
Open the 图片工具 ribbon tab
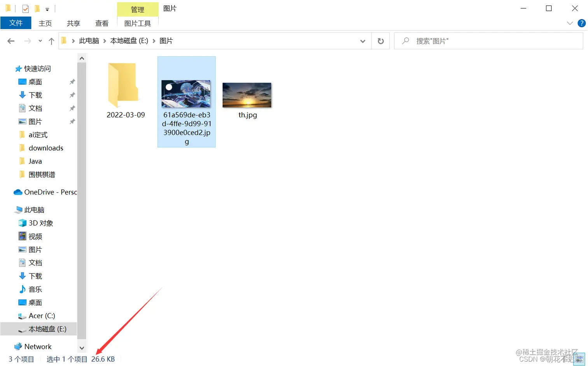(x=138, y=23)
